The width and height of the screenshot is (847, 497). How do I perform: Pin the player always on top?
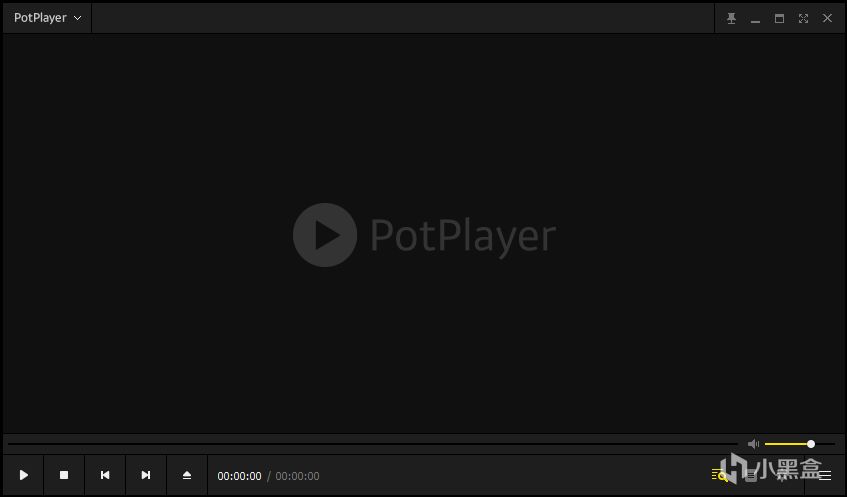[731, 18]
